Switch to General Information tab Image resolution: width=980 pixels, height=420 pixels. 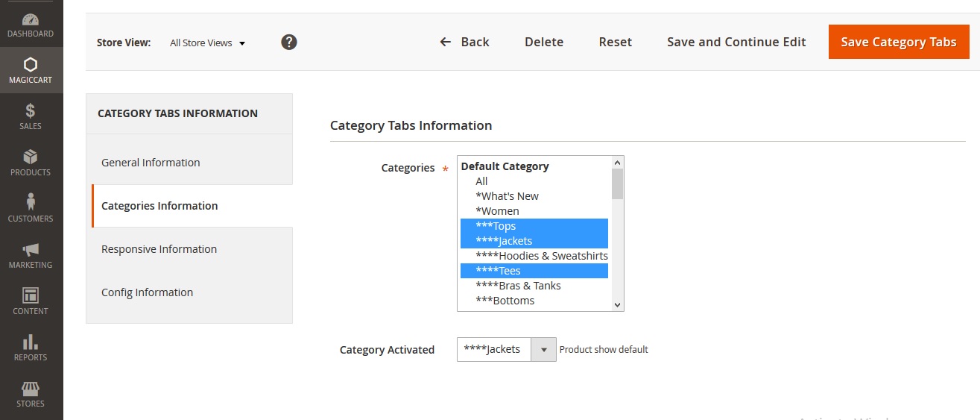coord(151,163)
